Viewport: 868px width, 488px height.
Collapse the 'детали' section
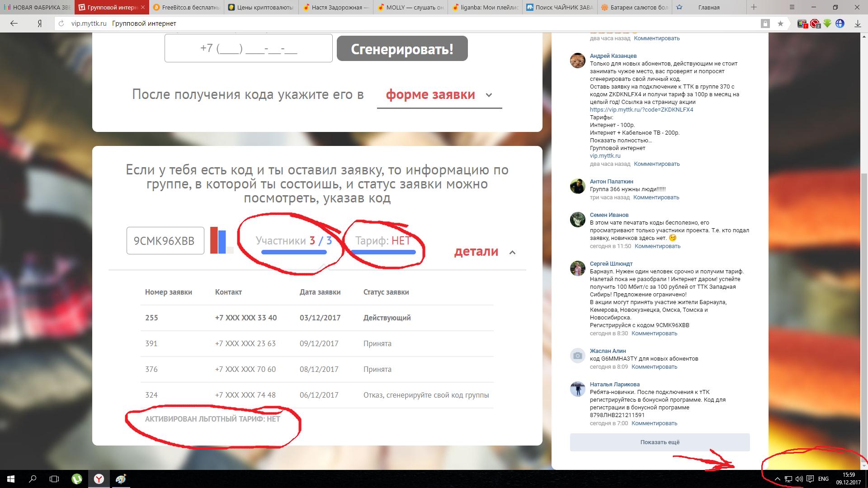click(x=485, y=252)
